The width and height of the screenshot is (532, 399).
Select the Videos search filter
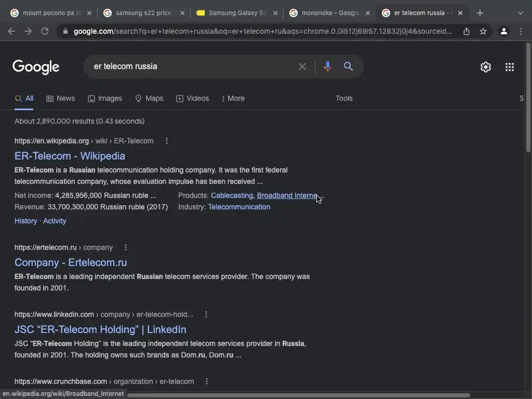(x=192, y=98)
